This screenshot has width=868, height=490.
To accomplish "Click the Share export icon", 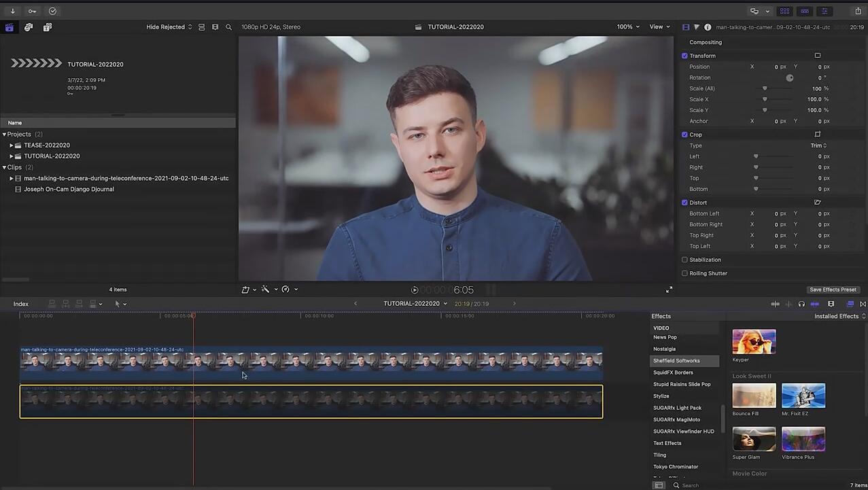I will (x=858, y=11).
